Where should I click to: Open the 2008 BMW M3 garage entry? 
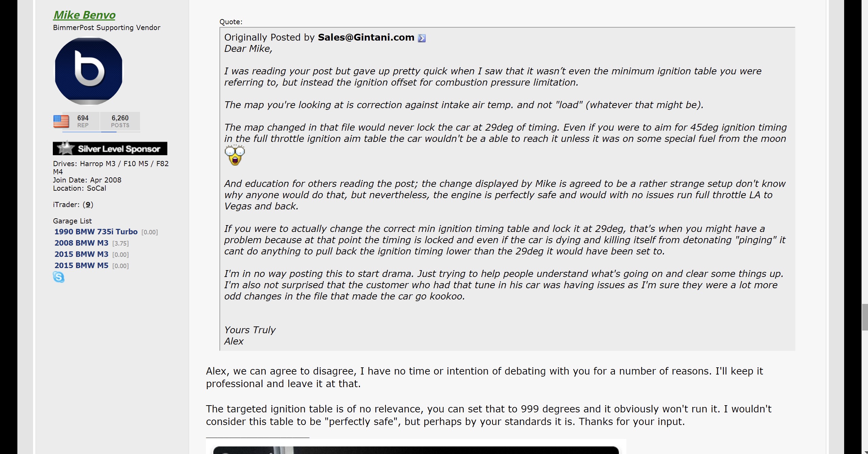81,243
